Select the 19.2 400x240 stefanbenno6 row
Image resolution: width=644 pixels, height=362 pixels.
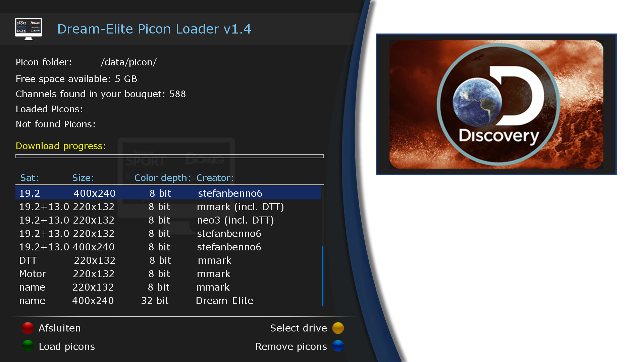168,193
